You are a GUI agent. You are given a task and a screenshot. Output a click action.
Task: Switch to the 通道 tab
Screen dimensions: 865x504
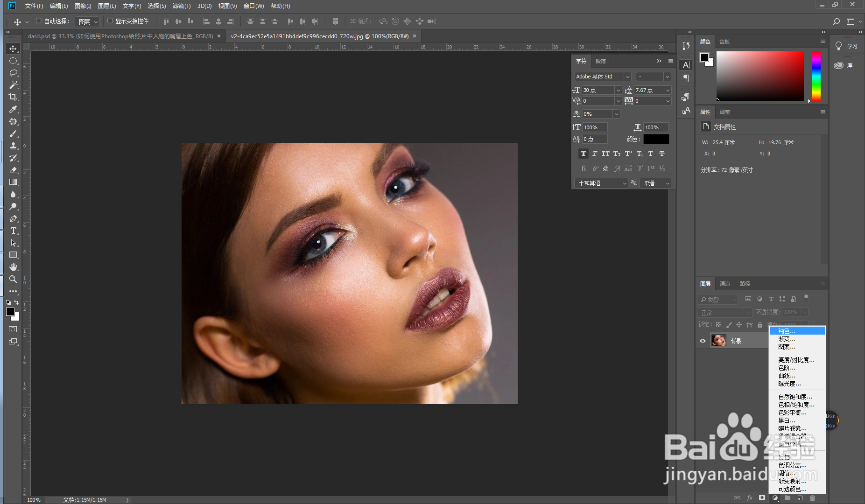click(x=725, y=283)
